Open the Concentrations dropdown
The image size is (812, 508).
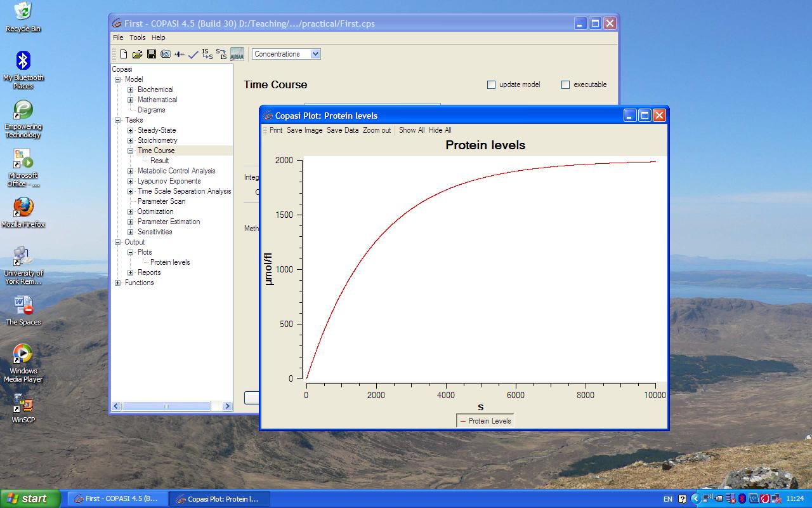click(315, 55)
